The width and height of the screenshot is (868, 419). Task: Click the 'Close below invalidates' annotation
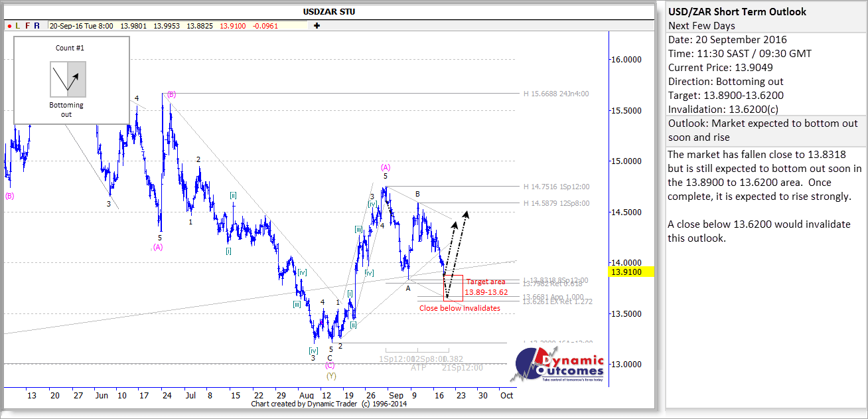[459, 308]
